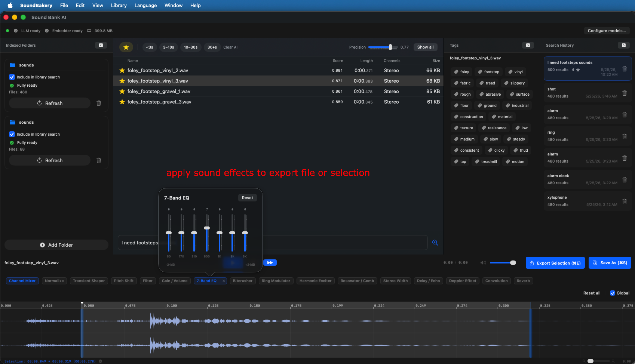Click the 'slippery' tag
635x364 pixels.
515,83
